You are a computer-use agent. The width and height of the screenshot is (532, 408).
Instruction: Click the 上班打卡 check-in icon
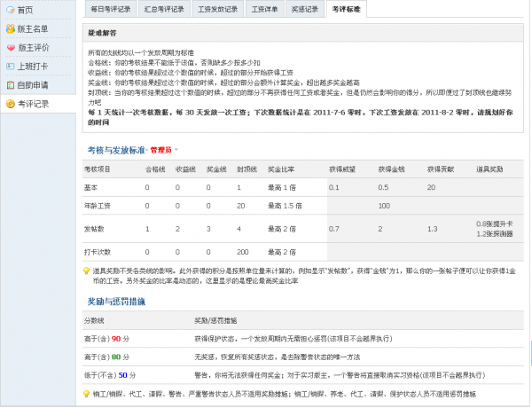(10, 67)
